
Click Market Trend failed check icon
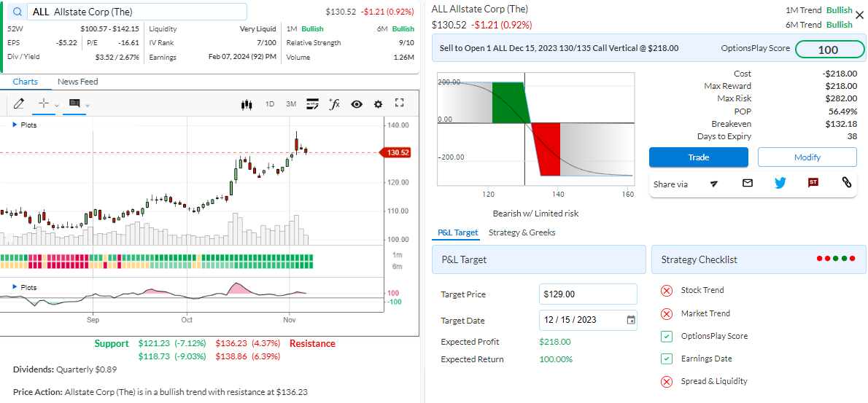(667, 313)
